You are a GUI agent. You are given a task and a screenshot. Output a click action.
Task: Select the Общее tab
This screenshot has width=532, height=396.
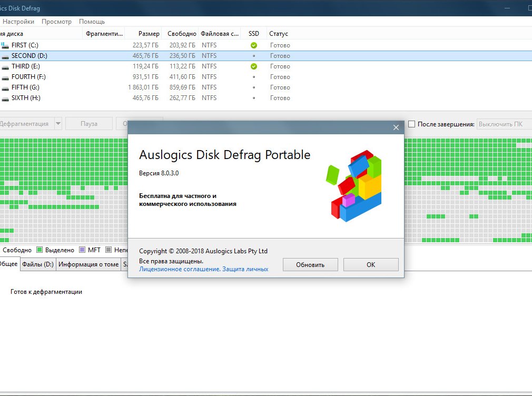coord(9,264)
